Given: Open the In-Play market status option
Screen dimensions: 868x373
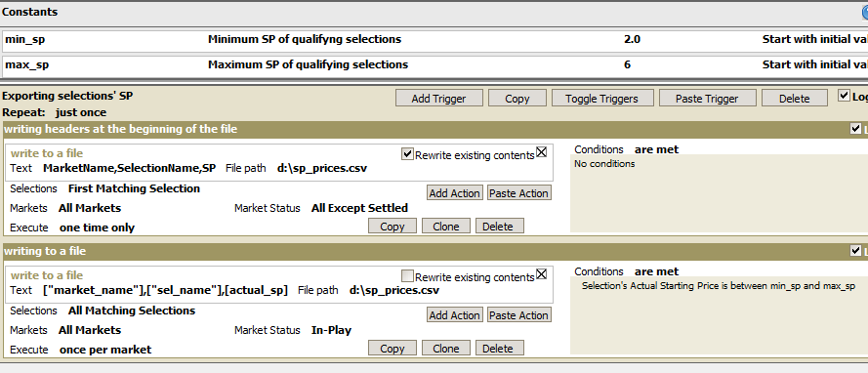Looking at the screenshot, I should pos(332,330).
